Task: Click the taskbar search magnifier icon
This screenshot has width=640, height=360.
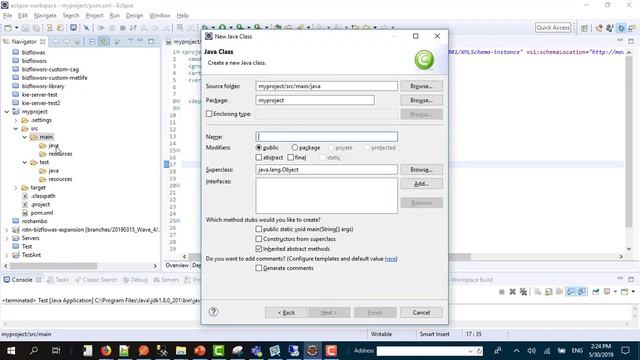Action: (x=34, y=350)
